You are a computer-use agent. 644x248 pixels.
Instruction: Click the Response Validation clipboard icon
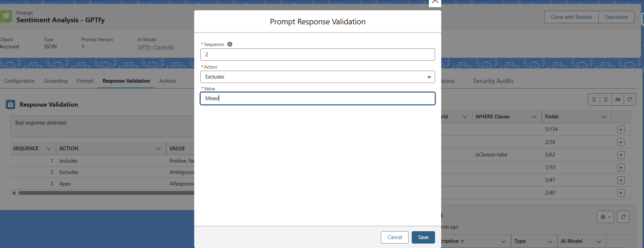(11, 105)
